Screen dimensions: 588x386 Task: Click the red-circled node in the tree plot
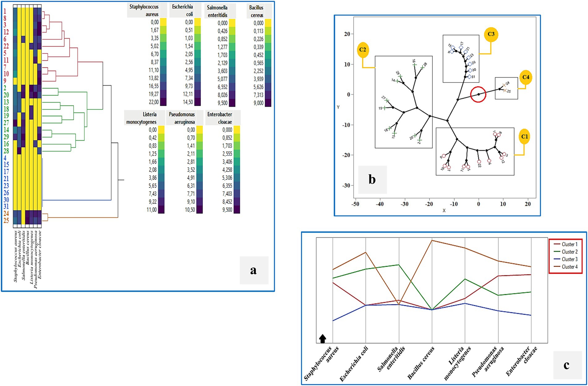(478, 94)
